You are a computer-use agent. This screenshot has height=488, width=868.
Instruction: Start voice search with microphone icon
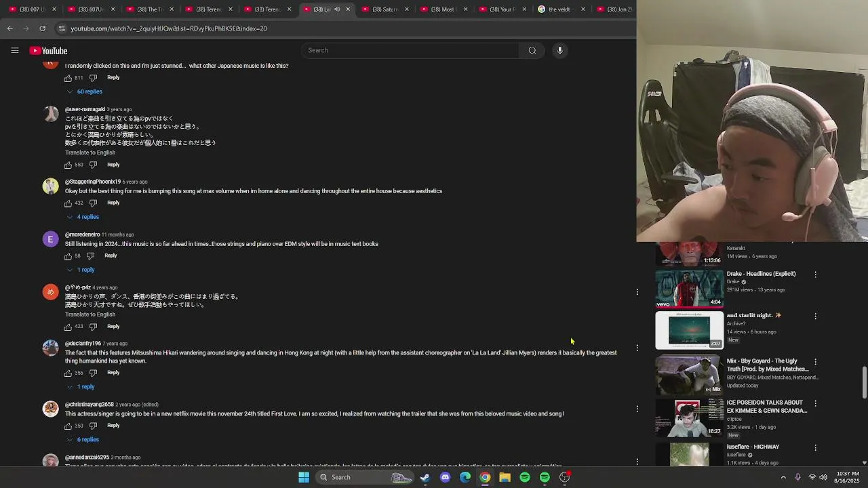click(559, 50)
